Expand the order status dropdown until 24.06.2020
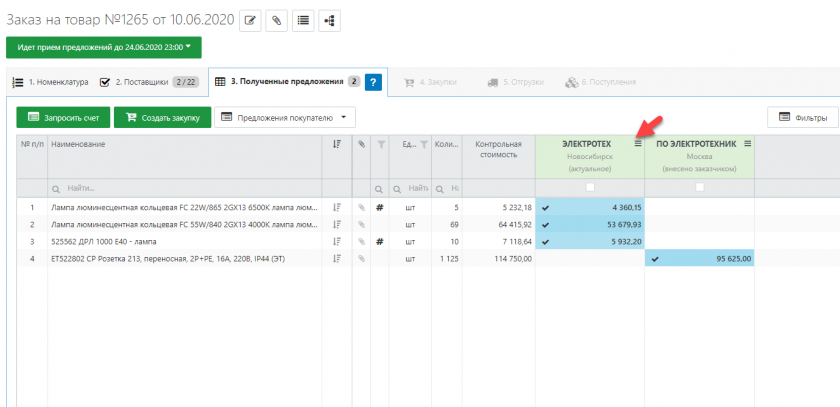The height and width of the screenshot is (407, 840). (103, 47)
